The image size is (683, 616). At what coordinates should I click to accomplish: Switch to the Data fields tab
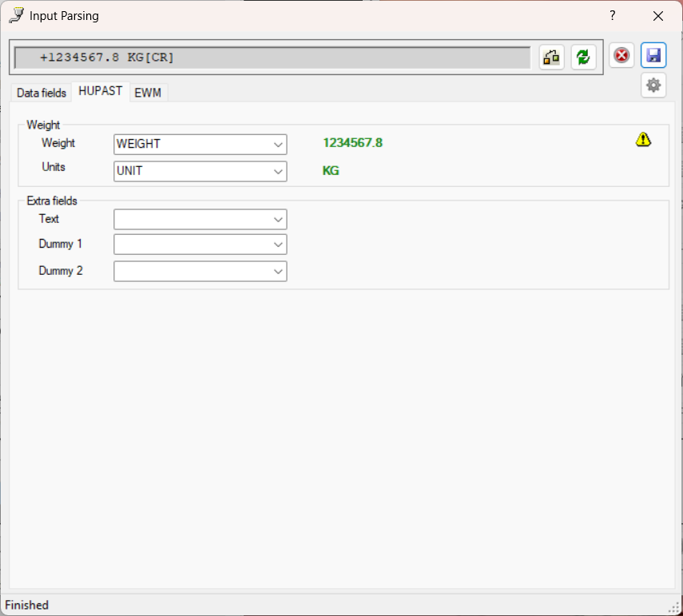[42, 93]
